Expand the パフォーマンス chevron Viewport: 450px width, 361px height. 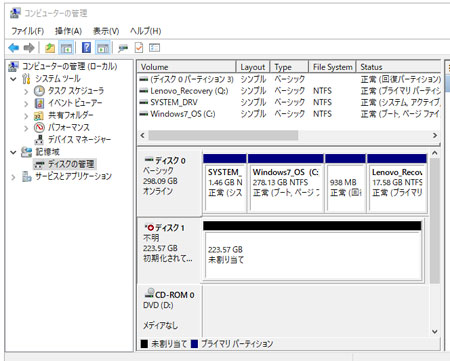(x=26, y=128)
